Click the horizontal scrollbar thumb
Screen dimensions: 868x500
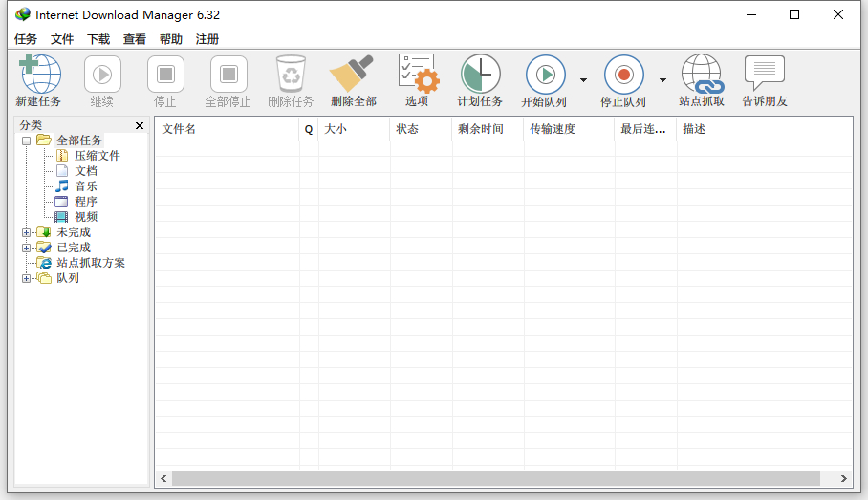(496, 478)
